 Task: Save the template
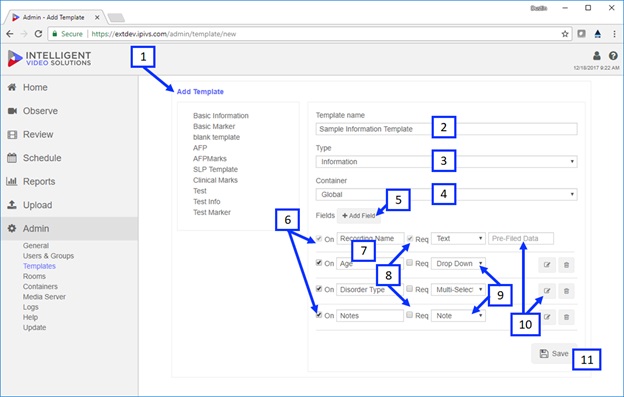(554, 354)
